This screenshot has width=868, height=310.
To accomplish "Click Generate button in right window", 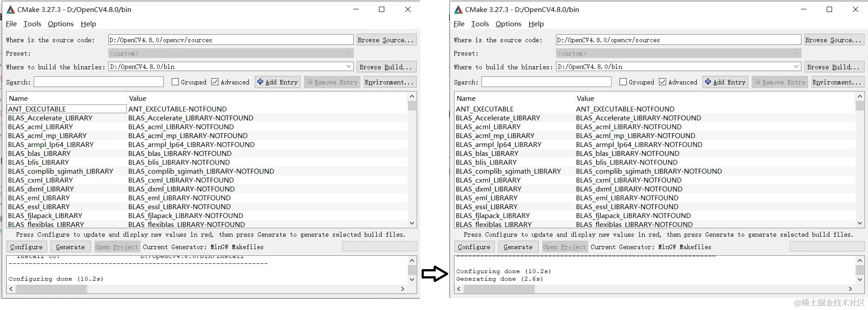I will coord(518,247).
